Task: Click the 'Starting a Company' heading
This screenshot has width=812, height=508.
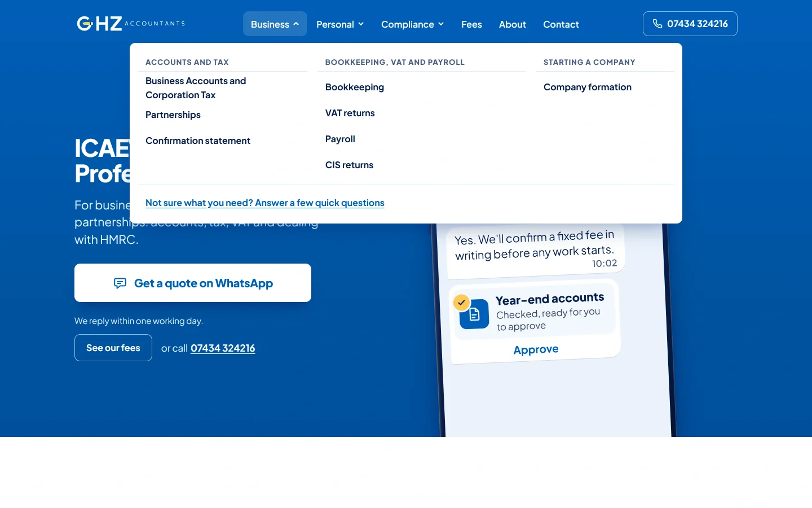Action: [x=589, y=62]
